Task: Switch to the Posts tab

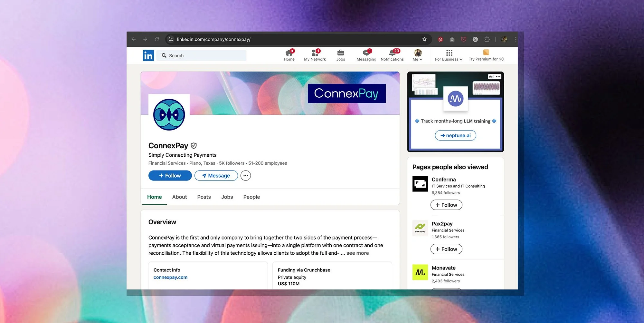Action: tap(204, 197)
